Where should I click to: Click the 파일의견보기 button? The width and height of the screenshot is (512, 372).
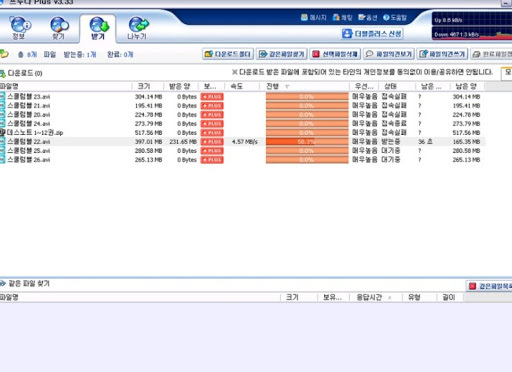tap(389, 54)
